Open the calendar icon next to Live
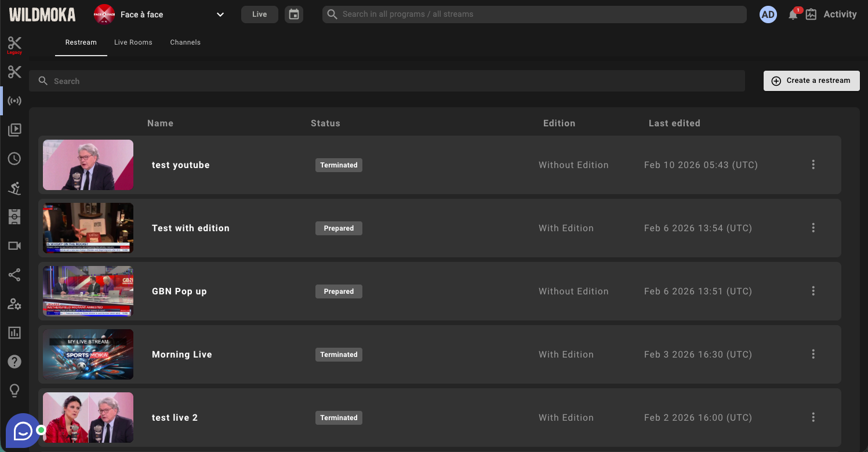The width and height of the screenshot is (868, 452). pos(294,14)
